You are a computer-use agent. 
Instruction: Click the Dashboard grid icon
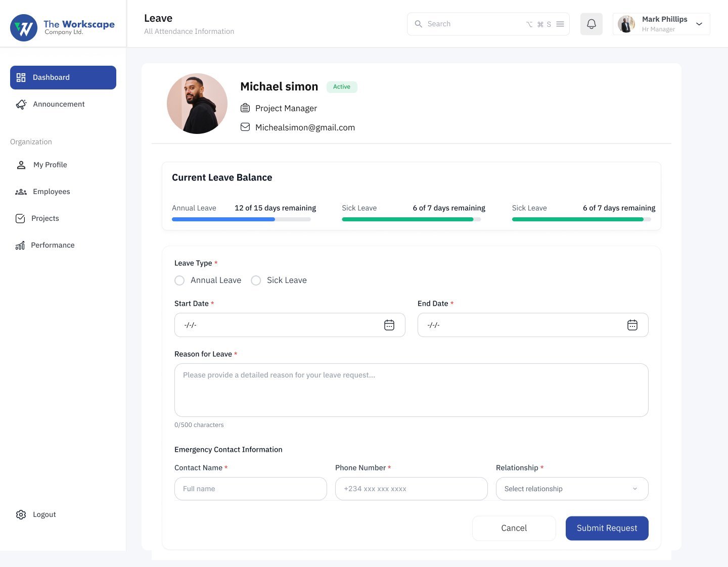[21, 77]
